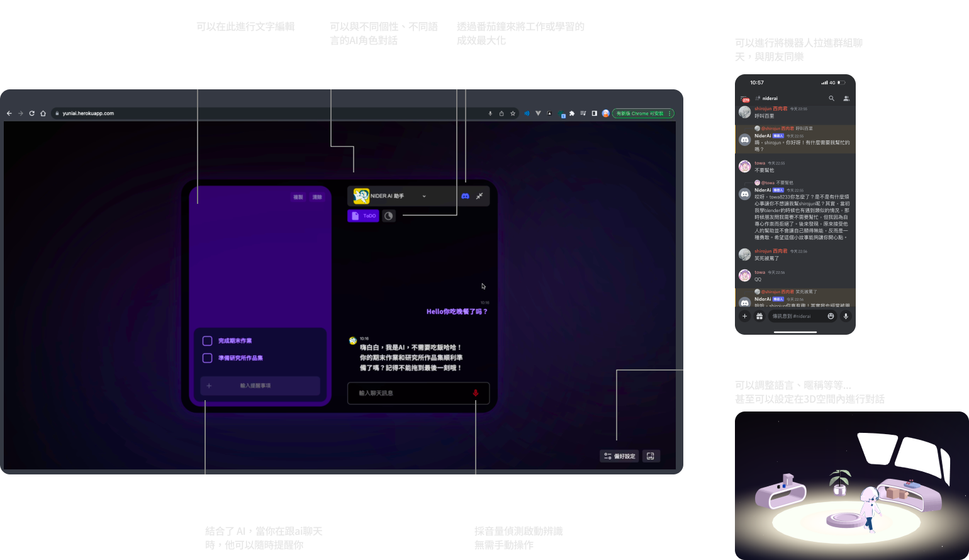Click the Discord icon in chat header
The height and width of the screenshot is (560, 969).
[x=465, y=196]
